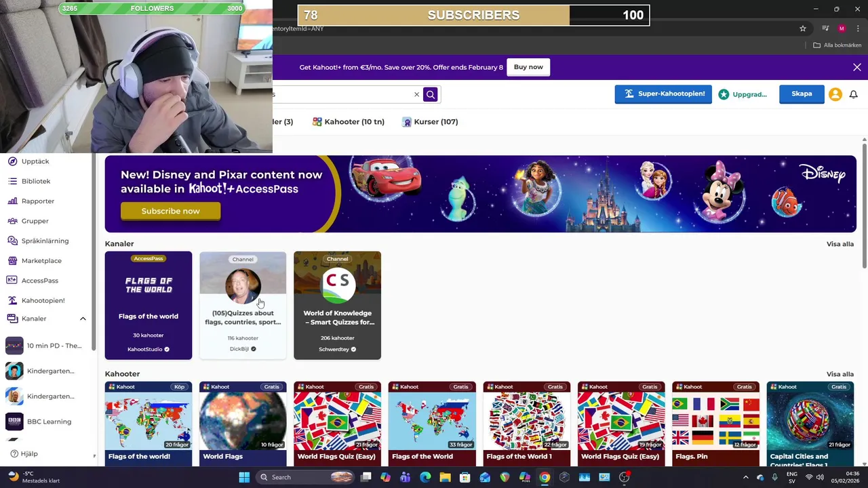868x488 pixels.
Task: Click the page vertical scrollbar
Action: coord(865,205)
